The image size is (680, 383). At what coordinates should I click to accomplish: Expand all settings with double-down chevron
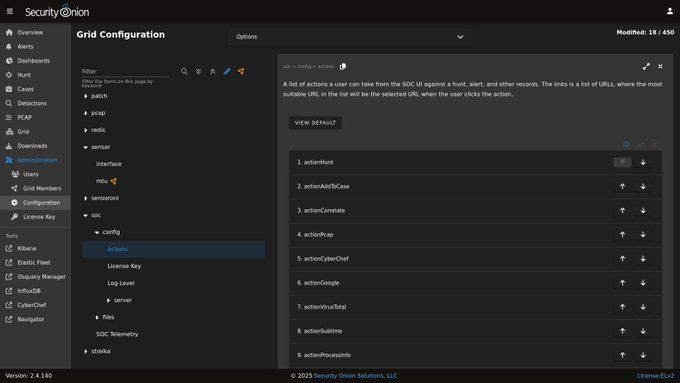point(198,71)
